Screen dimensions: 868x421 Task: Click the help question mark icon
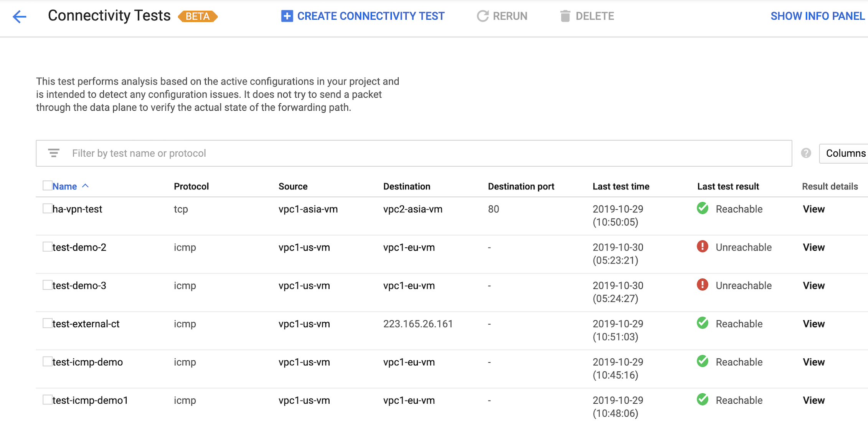point(806,153)
